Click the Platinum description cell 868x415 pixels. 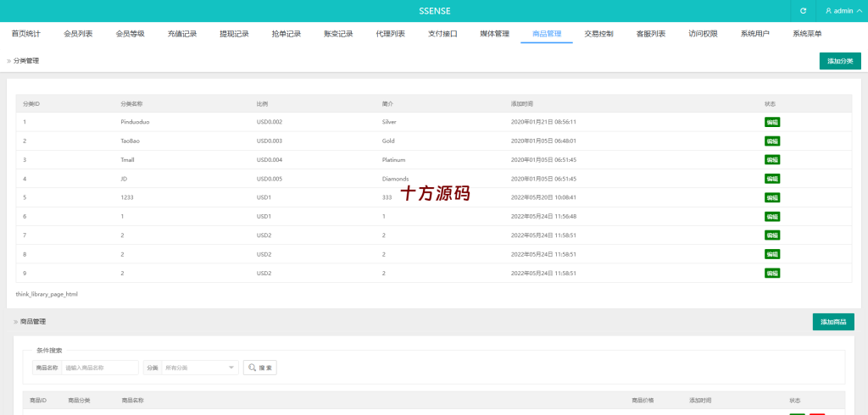[393, 160]
